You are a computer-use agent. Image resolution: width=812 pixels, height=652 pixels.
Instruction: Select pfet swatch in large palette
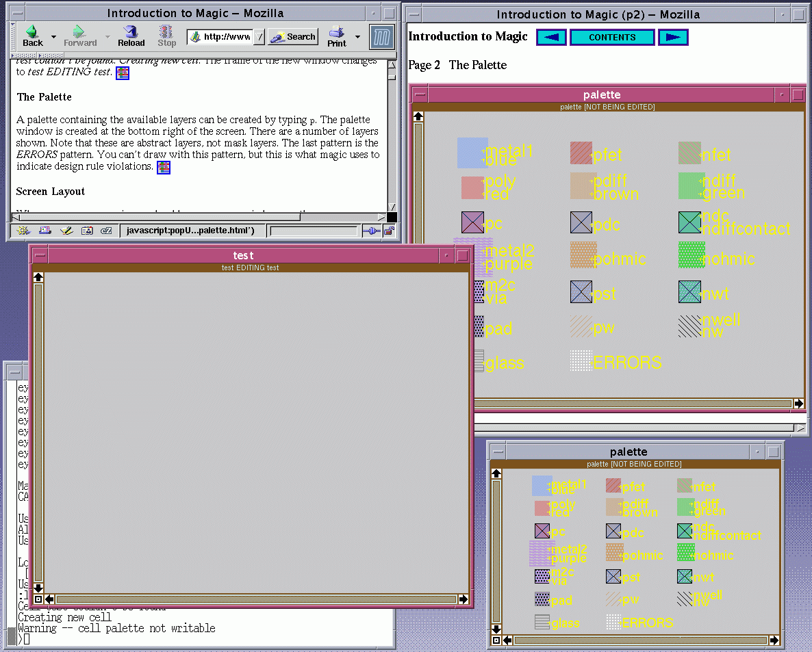(x=581, y=153)
